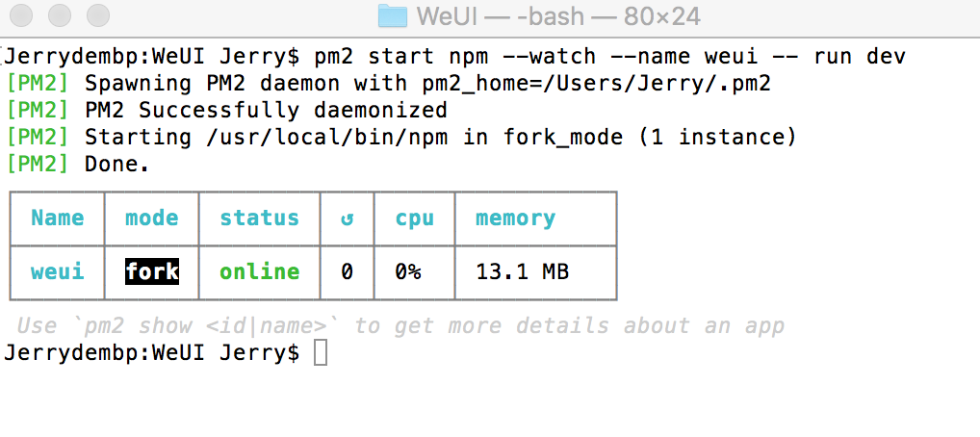This screenshot has width=980, height=437.
Task: Minimize the Terminal window
Action: [x=61, y=16]
